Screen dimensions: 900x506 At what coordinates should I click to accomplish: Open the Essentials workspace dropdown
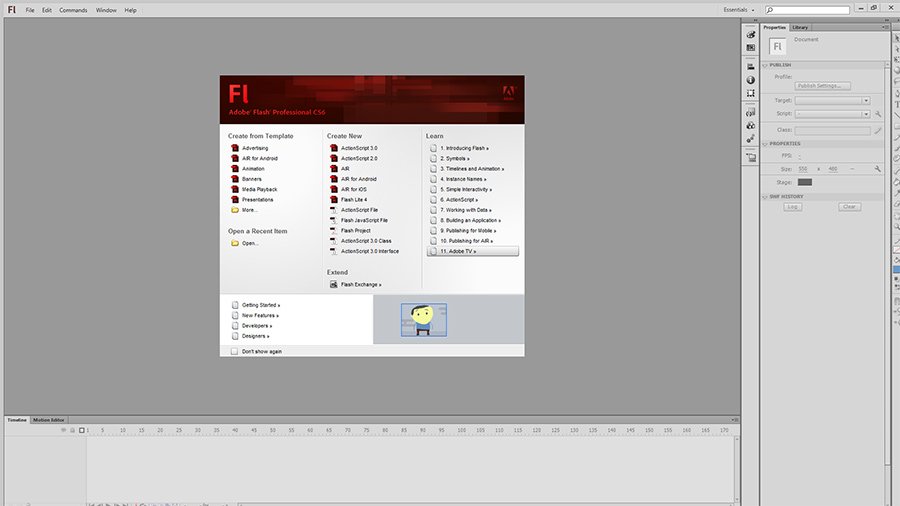[739, 10]
